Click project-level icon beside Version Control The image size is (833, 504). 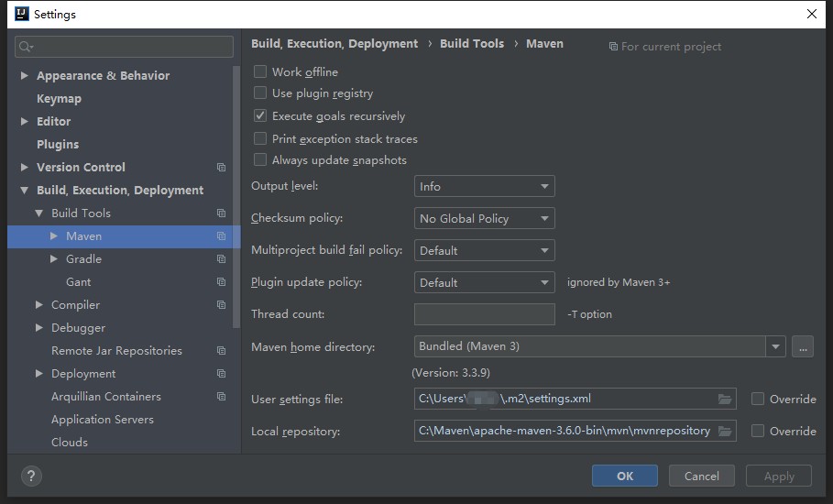tap(222, 168)
